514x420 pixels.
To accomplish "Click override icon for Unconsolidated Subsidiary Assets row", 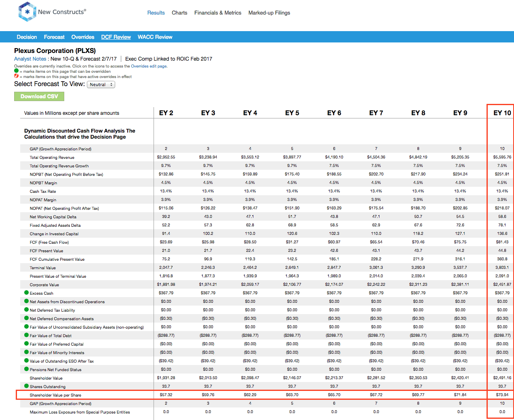I will coord(26,327).
